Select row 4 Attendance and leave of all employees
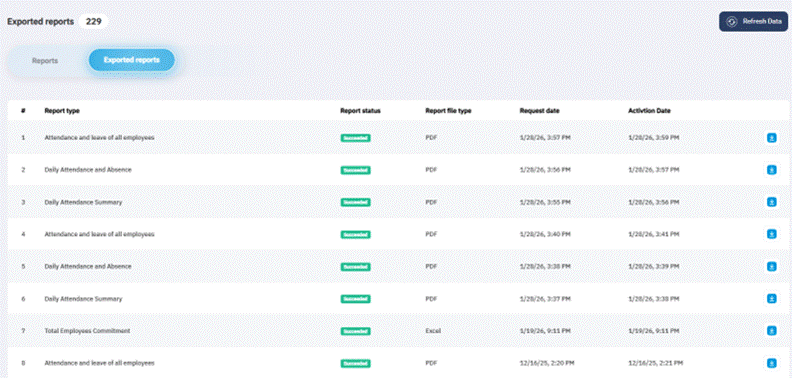Screen dimensions: 792x378 pos(100,234)
